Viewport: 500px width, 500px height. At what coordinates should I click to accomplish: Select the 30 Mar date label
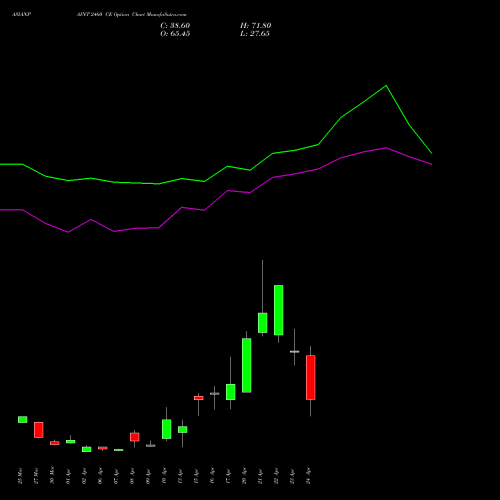coord(52,476)
